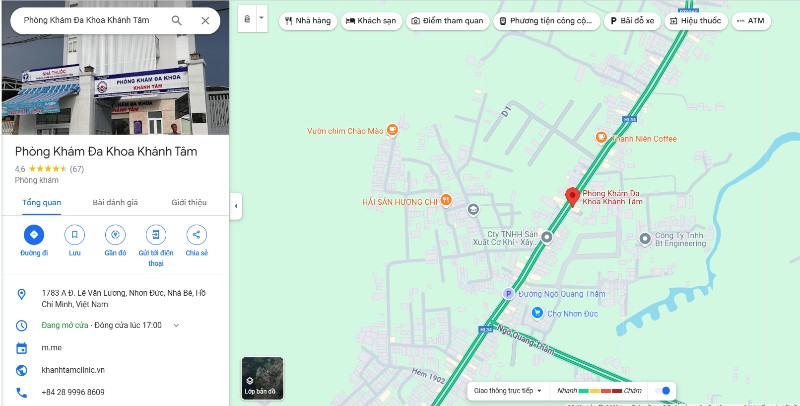The image size is (800, 406).
Task: Select the Khách sạn filter chip
Action: 371,21
